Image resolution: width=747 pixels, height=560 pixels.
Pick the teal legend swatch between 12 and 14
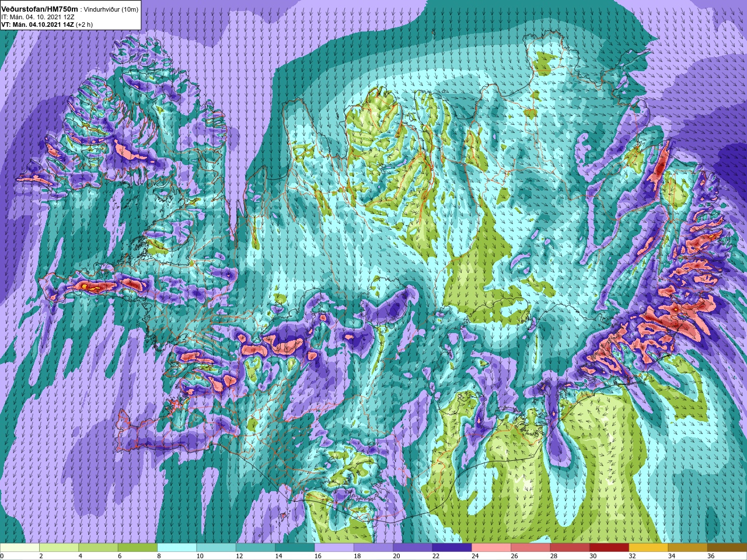(256, 548)
